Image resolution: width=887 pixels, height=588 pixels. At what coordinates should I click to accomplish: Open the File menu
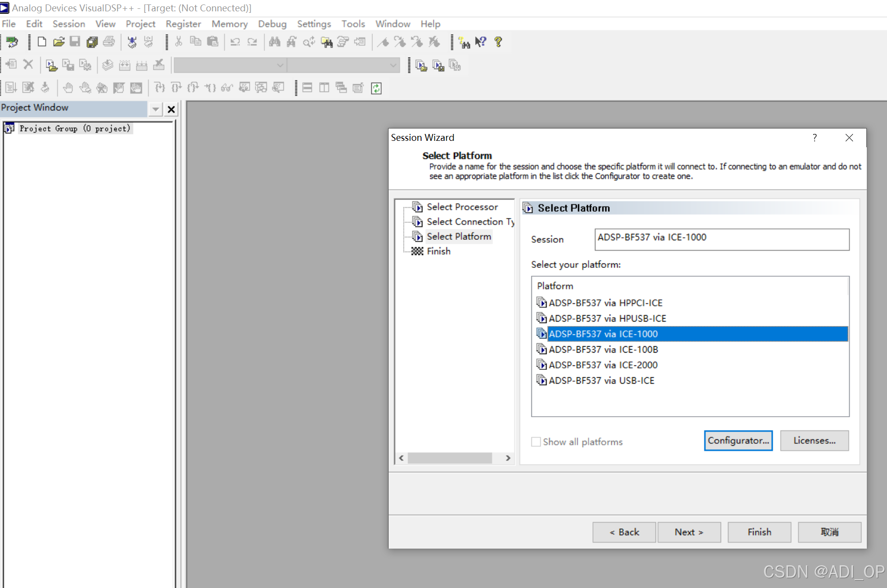pyautogui.click(x=9, y=24)
